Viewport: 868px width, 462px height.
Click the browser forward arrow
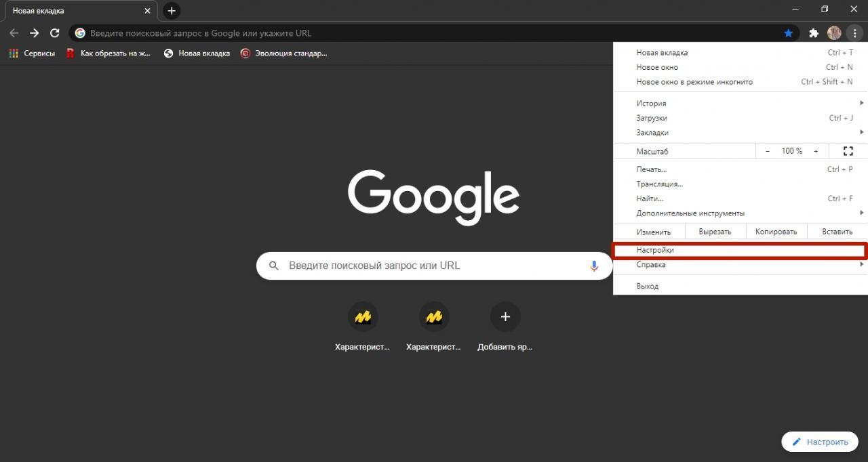point(35,33)
